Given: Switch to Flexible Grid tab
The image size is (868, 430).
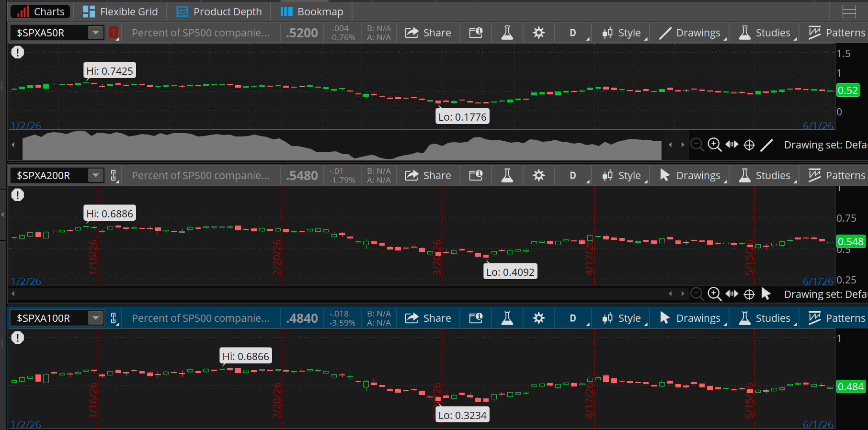Looking at the screenshot, I should (120, 11).
